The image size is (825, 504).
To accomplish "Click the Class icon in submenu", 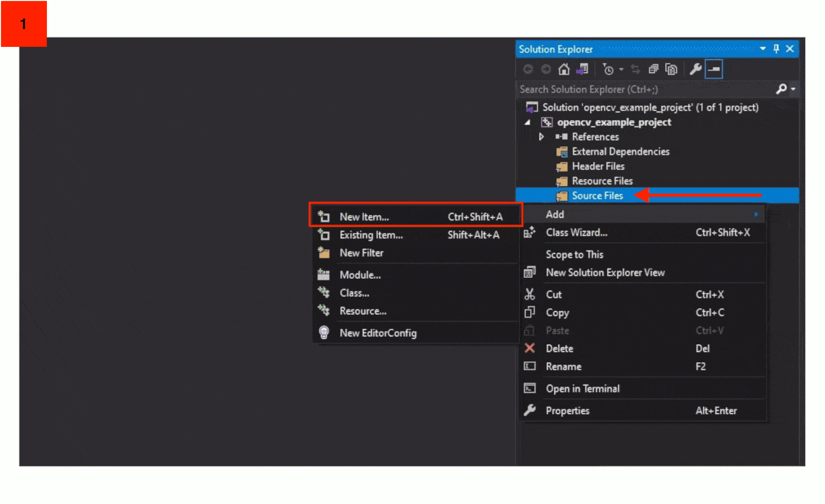I will coord(324,292).
